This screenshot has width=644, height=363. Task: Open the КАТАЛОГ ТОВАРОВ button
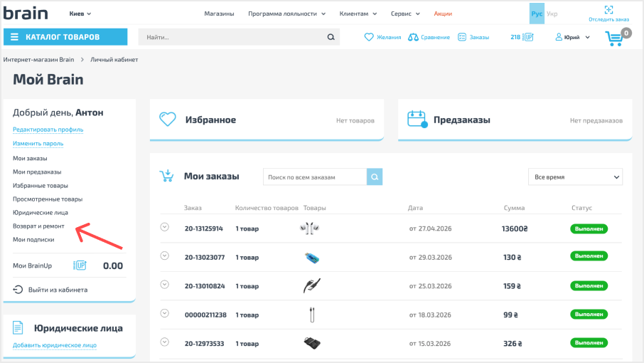pos(65,37)
